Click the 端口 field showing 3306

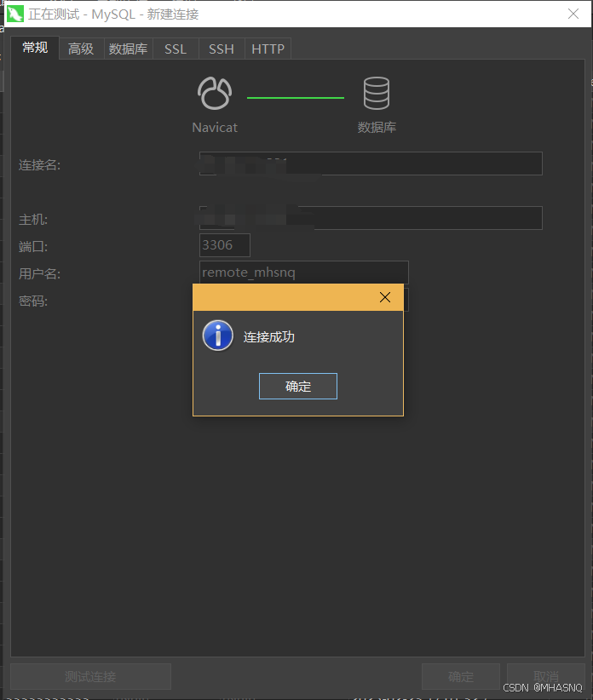(x=225, y=245)
